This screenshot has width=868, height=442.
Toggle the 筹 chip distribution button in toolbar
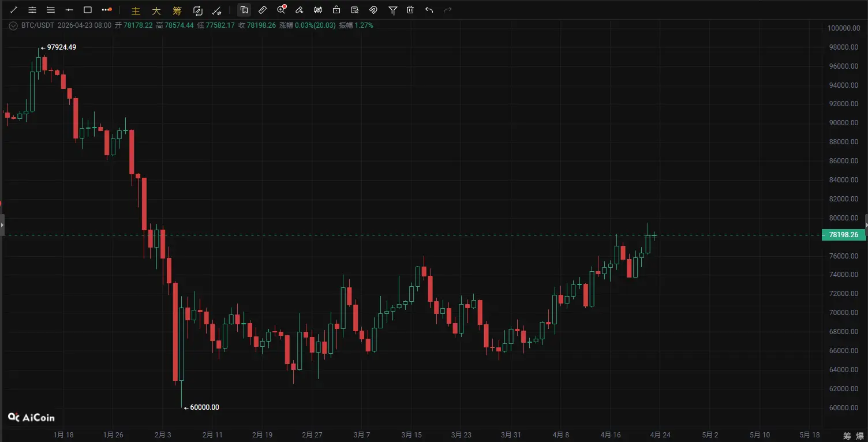coord(177,10)
